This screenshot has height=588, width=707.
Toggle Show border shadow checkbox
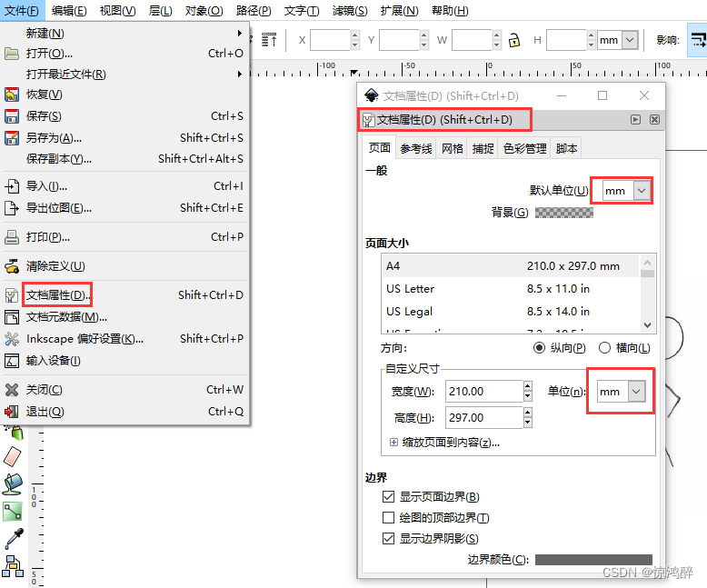(x=388, y=538)
